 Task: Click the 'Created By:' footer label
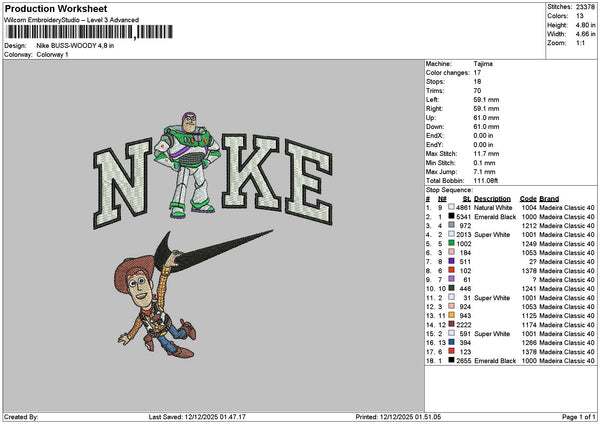tap(21, 417)
